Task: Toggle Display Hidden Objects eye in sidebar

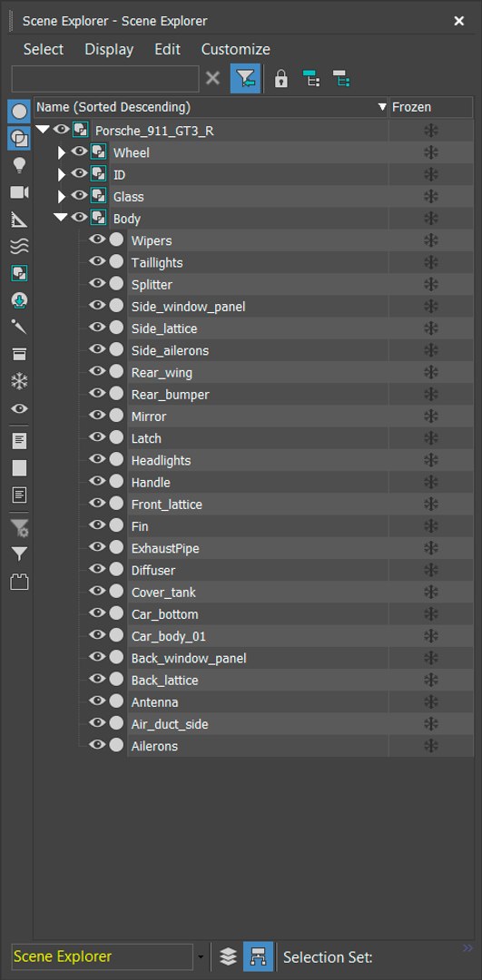Action: (x=19, y=408)
